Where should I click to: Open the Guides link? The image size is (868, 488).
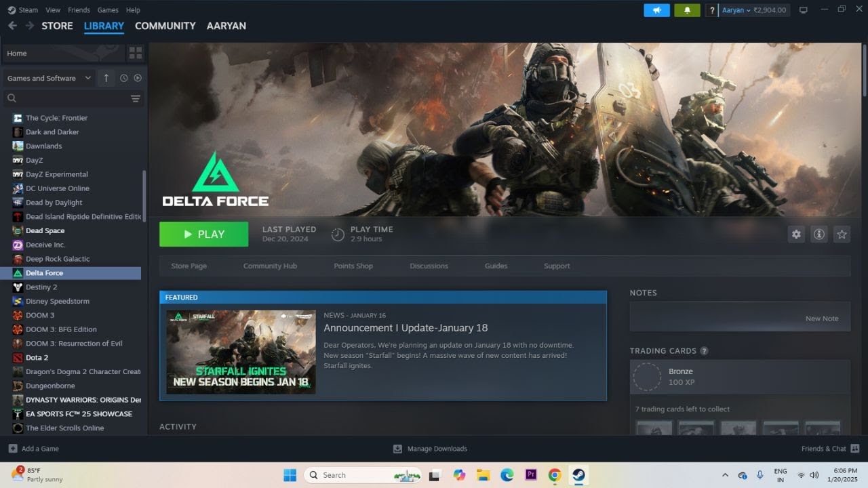496,266
